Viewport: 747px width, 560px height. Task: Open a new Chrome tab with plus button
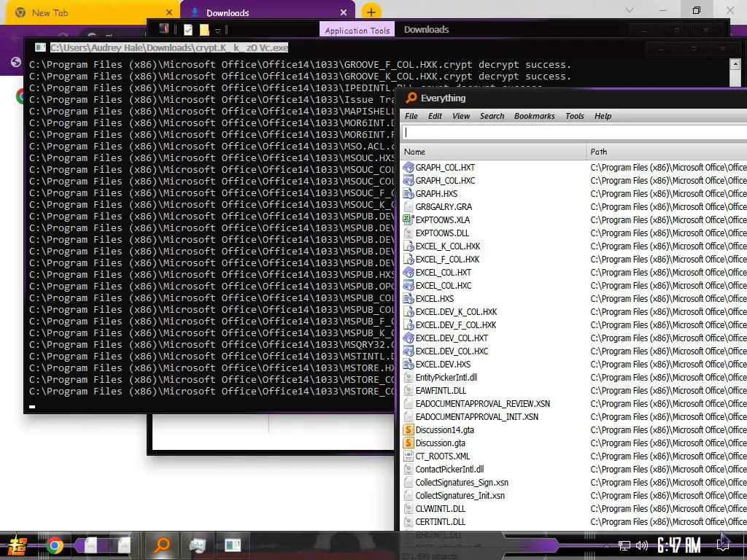point(371,12)
